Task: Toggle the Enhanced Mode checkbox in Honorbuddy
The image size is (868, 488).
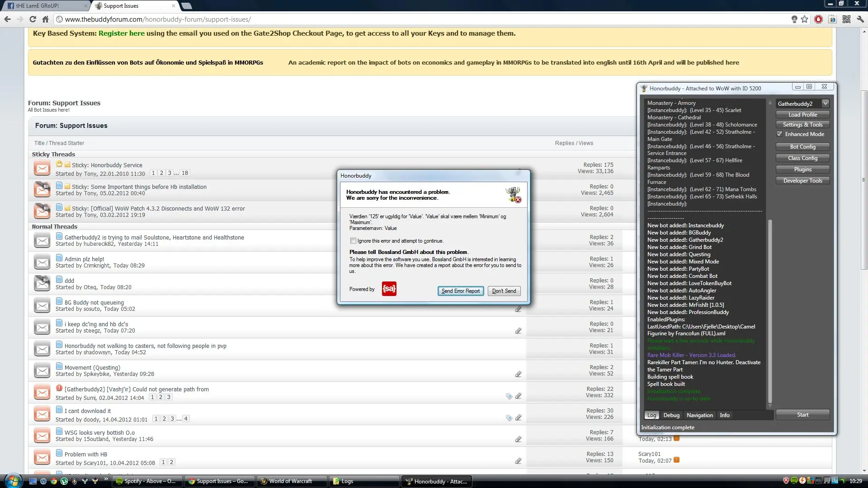Action: [x=779, y=134]
